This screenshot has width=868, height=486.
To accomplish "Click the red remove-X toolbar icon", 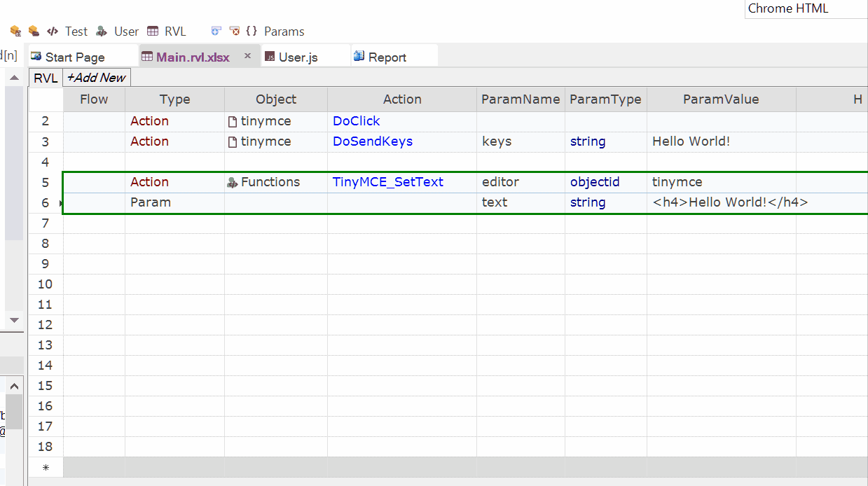I will click(x=235, y=31).
